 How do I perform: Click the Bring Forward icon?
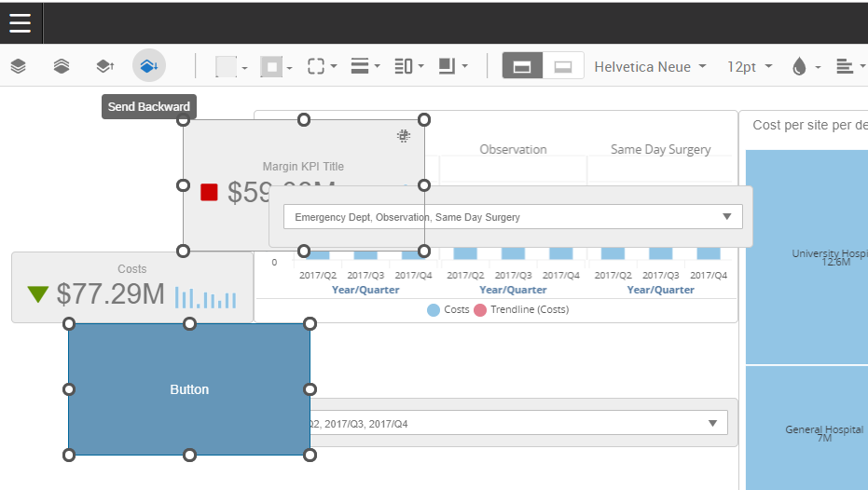pos(105,66)
